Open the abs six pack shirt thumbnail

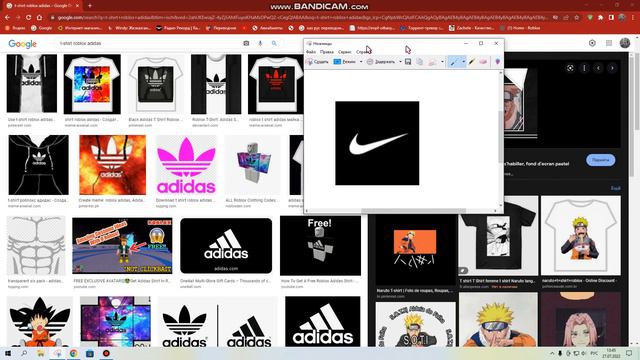pyautogui.click(x=36, y=246)
